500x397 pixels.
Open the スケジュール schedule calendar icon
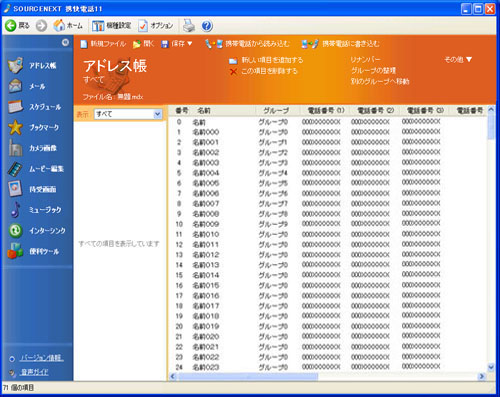pos(15,107)
